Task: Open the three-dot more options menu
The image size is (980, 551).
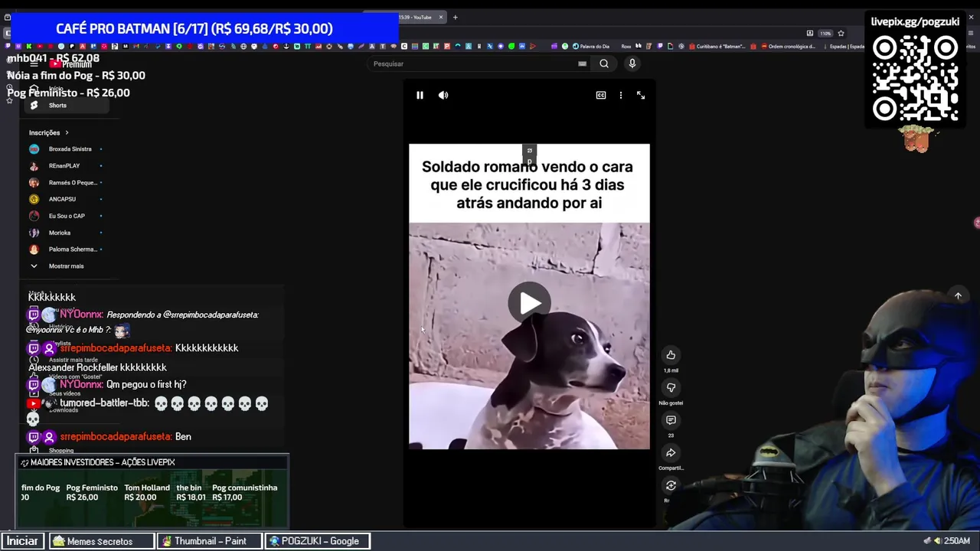Action: pyautogui.click(x=621, y=95)
